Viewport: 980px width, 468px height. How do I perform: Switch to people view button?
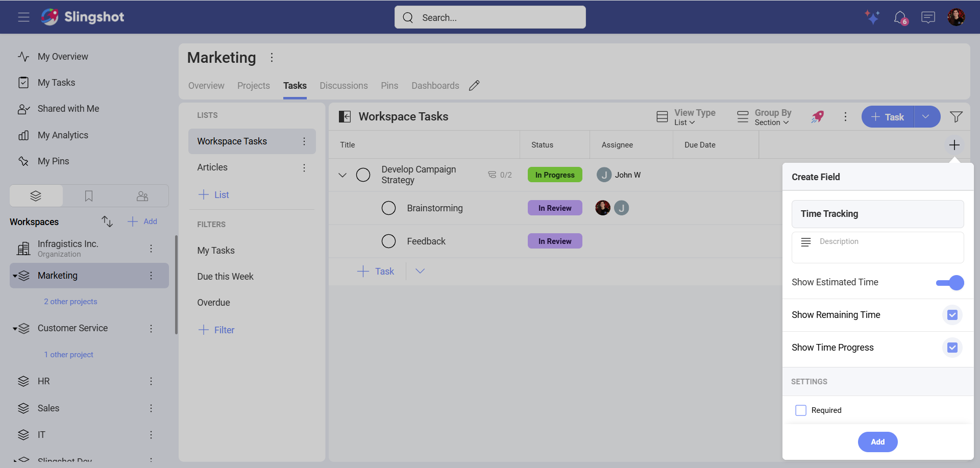(x=142, y=196)
